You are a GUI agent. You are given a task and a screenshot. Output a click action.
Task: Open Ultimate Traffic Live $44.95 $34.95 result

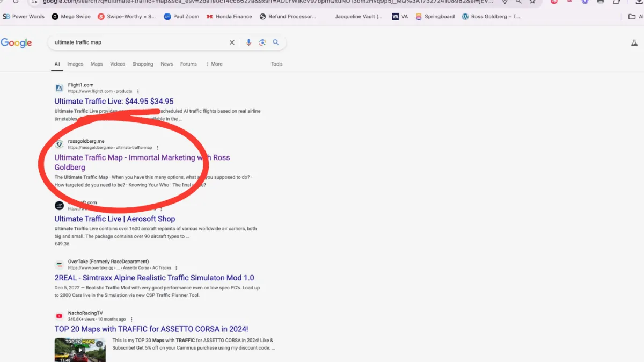click(114, 101)
